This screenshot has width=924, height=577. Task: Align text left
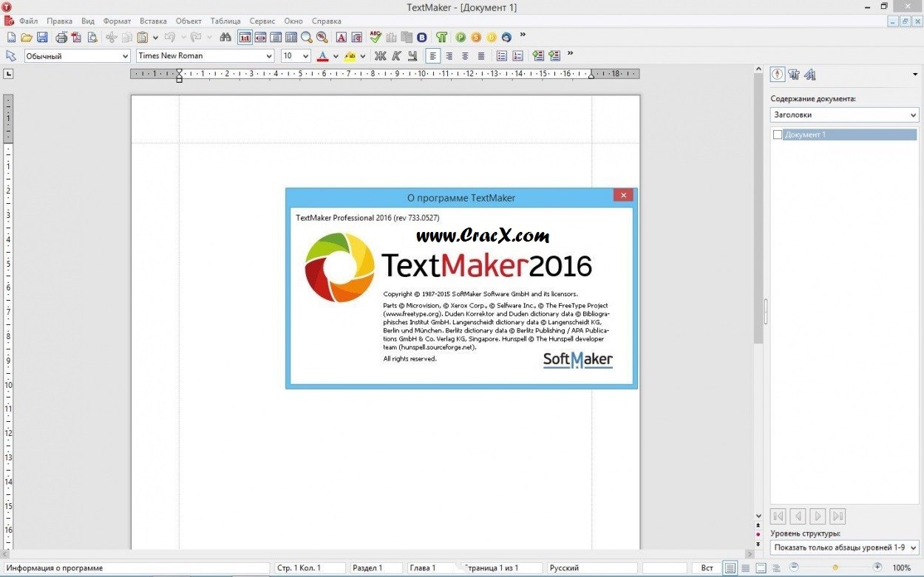433,55
